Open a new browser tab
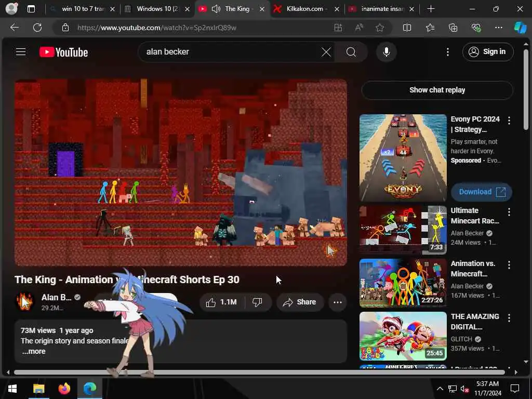The width and height of the screenshot is (532, 399). [x=431, y=9]
